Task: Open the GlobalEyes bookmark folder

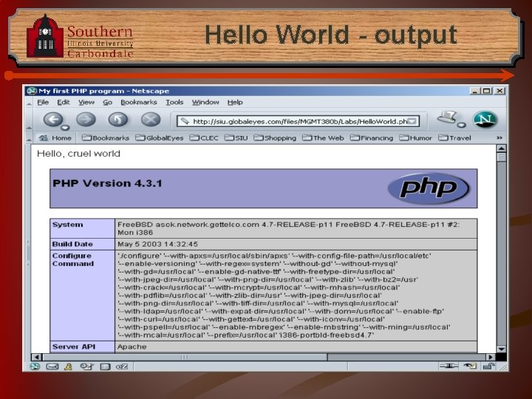Action: tap(159, 137)
